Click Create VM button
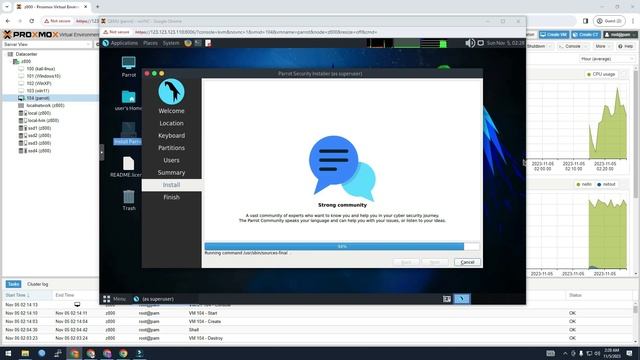640x360 pixels. click(554, 35)
